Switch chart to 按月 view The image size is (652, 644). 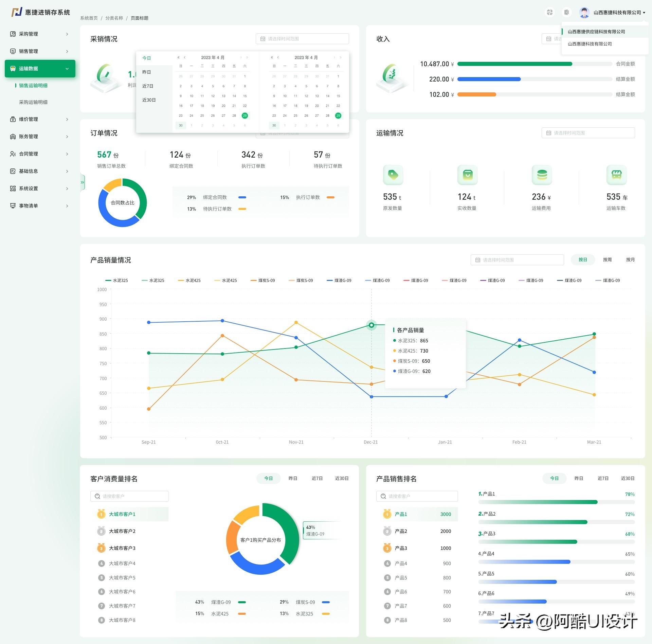point(630,260)
